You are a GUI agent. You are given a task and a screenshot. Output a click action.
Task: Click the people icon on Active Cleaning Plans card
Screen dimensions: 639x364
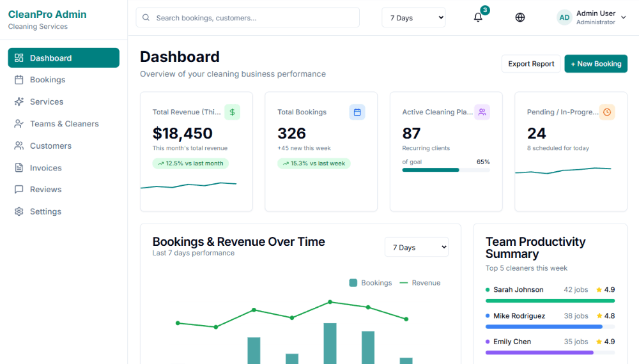tap(482, 112)
